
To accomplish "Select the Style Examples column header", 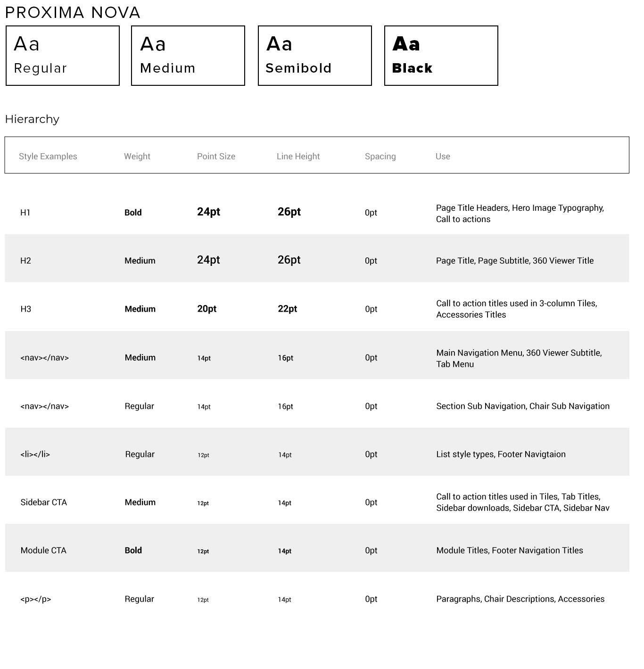I will coord(48,157).
